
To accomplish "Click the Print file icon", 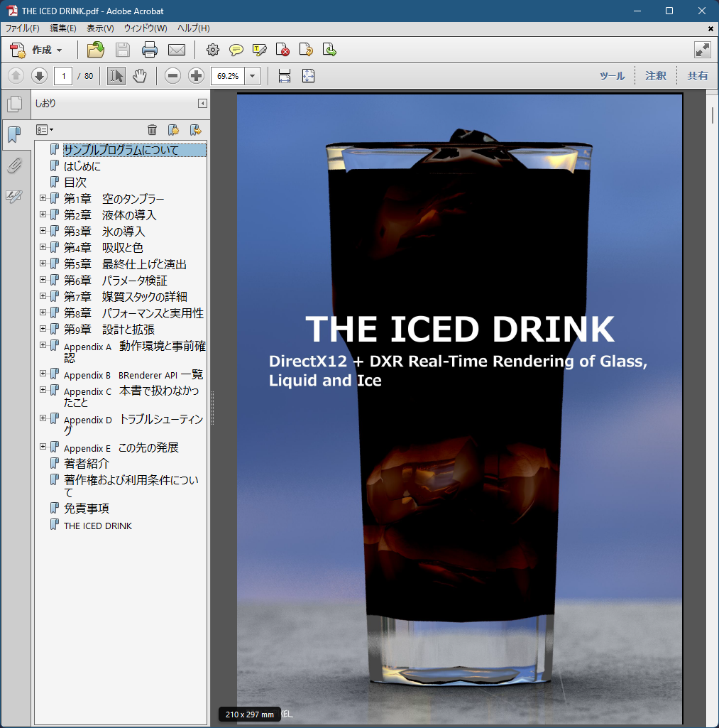I will coord(149,50).
